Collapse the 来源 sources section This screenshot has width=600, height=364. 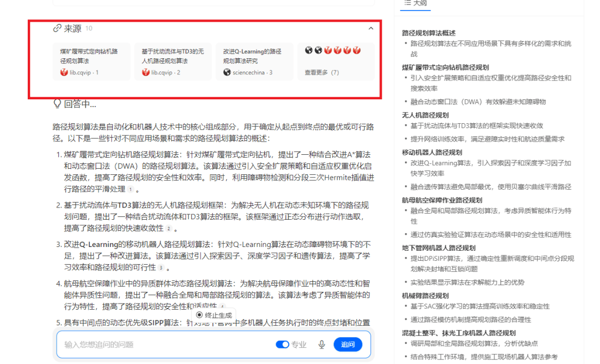(x=371, y=28)
